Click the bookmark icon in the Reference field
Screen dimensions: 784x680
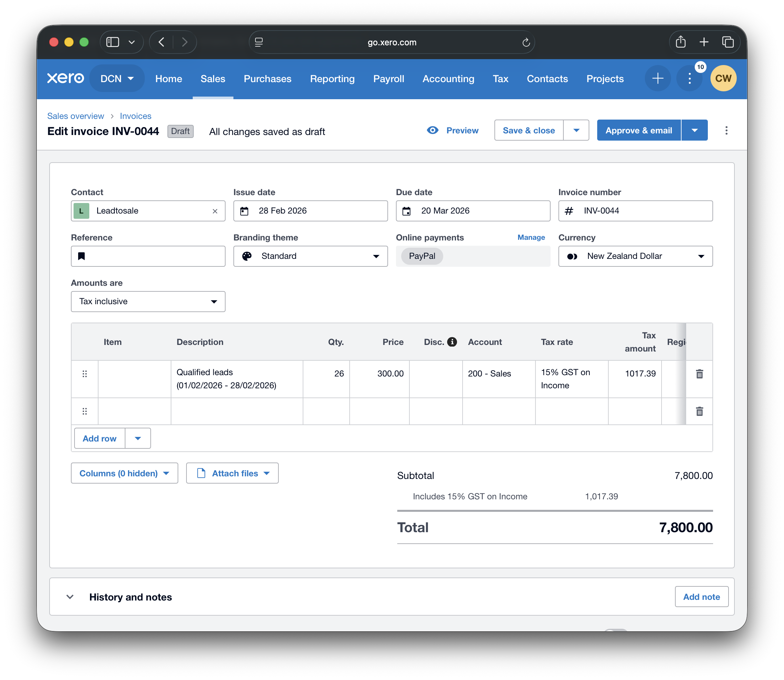pyautogui.click(x=81, y=256)
